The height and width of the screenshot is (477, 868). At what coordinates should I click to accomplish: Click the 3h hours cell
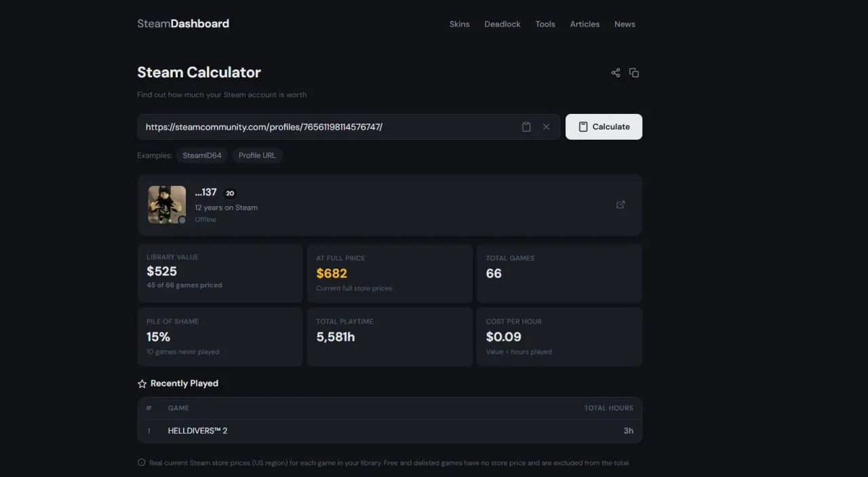629,431
